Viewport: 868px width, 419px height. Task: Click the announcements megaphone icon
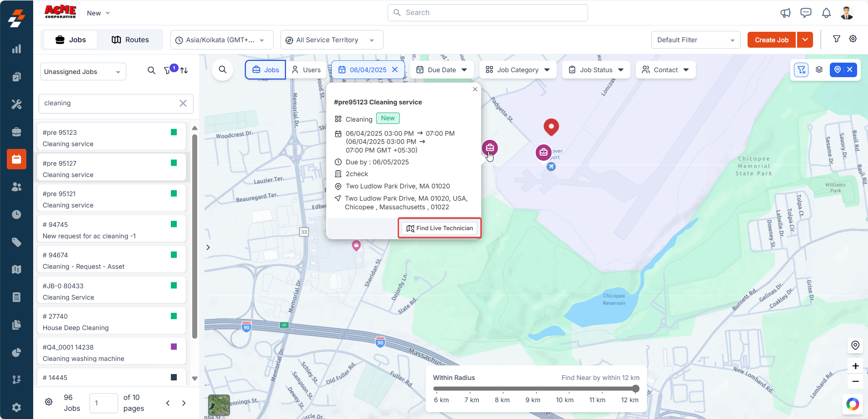pos(785,13)
